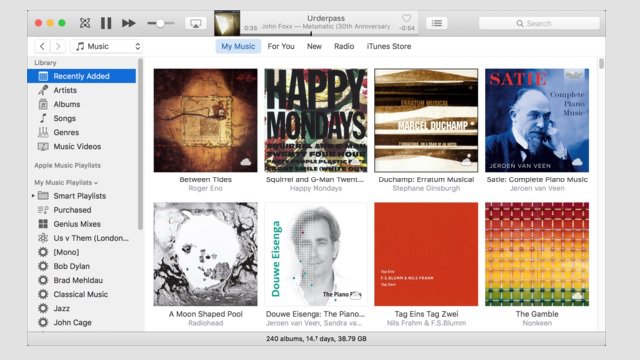Viewport: 640px width, 360px height.
Task: Skip to next track
Action: point(129,23)
